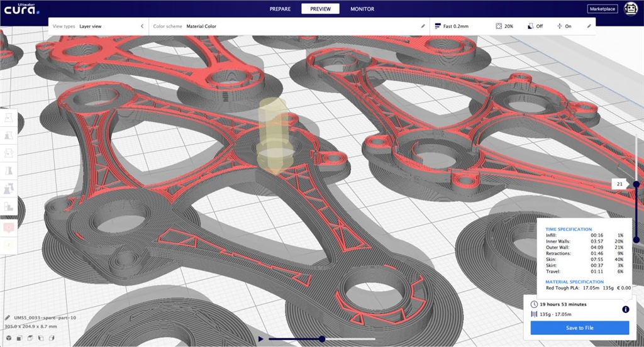Click the infill 20% icon
Screen dimensions: 644x347
point(499,26)
